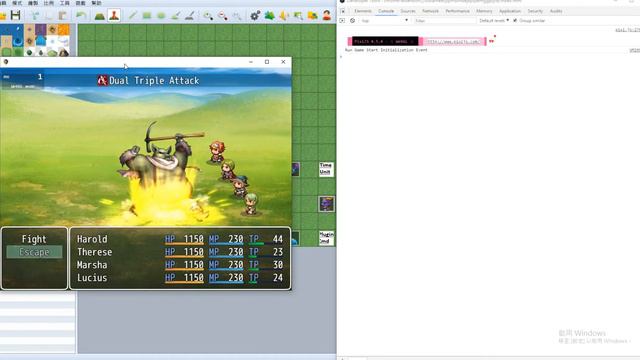Click the Save project icon in the editor toolbar

pyautogui.click(x=16, y=16)
